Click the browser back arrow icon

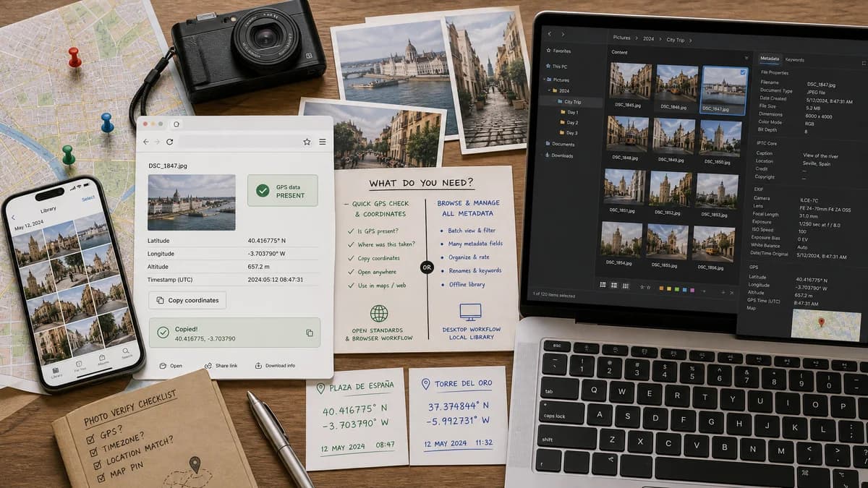pos(145,142)
